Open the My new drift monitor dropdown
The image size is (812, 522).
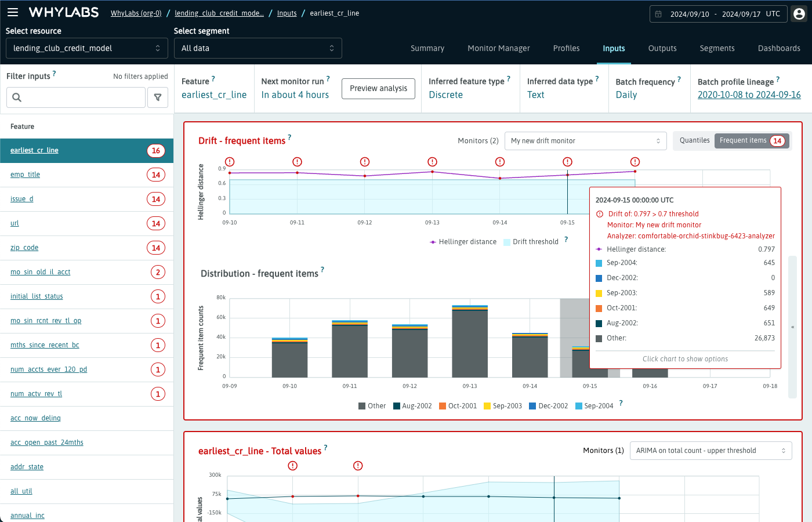click(x=585, y=141)
